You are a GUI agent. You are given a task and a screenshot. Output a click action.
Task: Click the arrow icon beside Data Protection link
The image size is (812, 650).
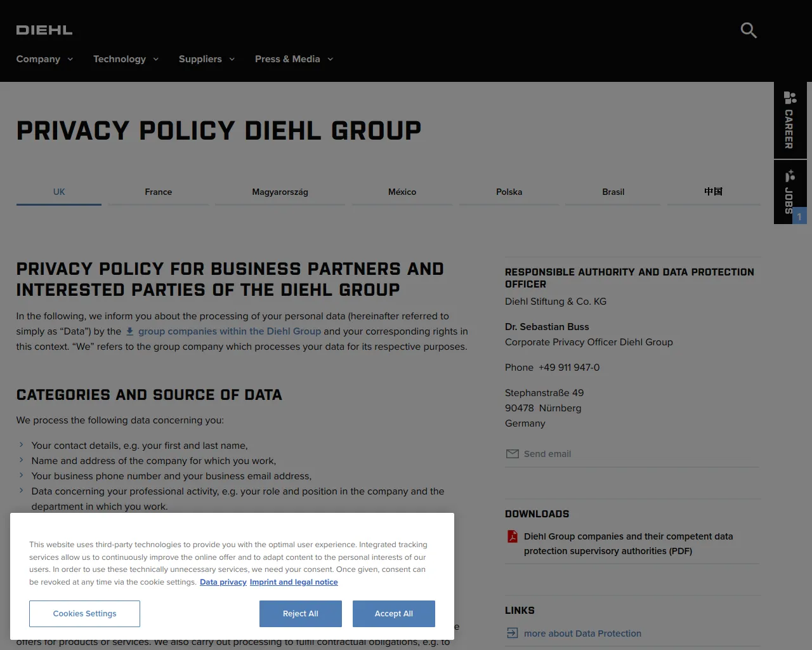(512, 633)
